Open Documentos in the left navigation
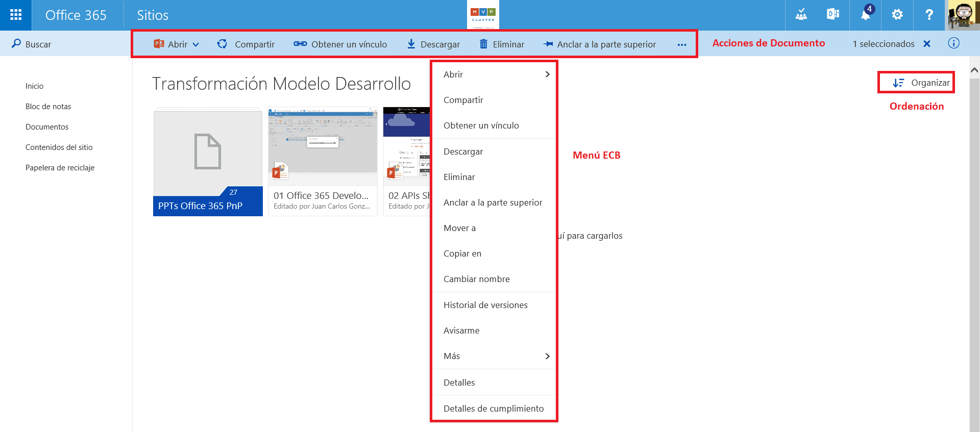980x432 pixels. 47,127
